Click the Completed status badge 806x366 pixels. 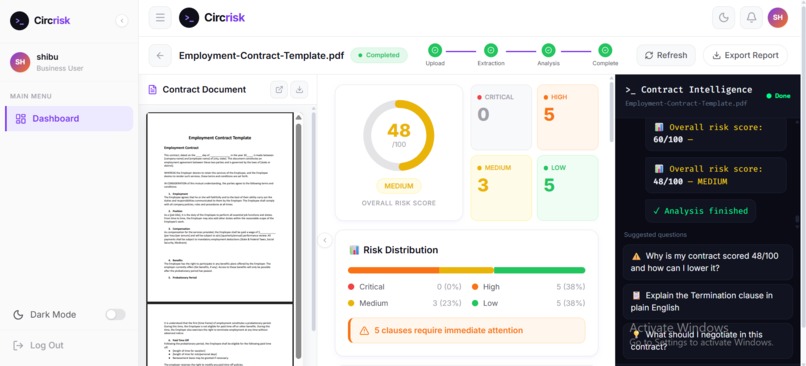[x=379, y=55]
